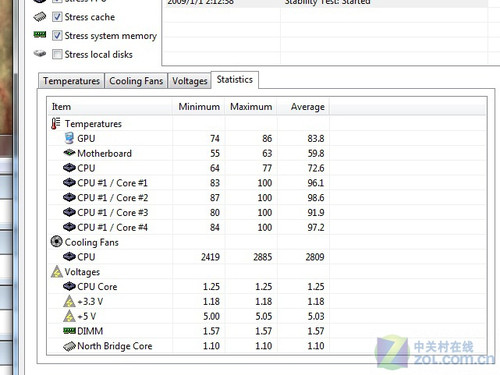Select the North Bridge Core label
Screen dimensions: 500x375
coord(115,346)
